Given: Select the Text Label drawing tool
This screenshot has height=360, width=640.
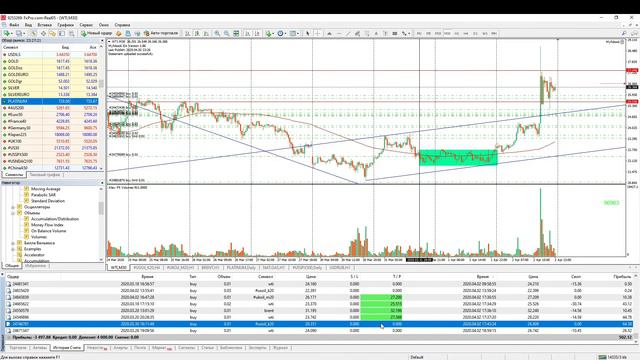Looking at the screenshot, I should pos(385,33).
